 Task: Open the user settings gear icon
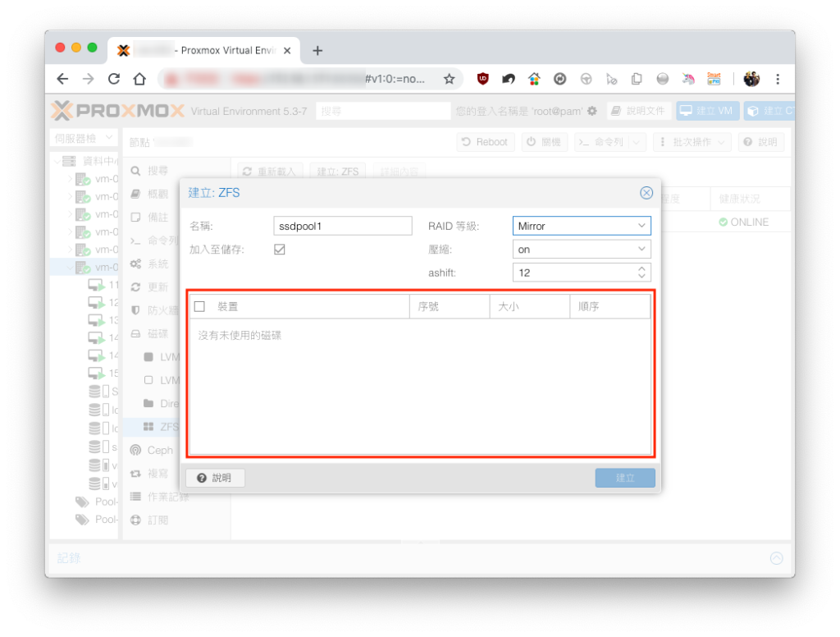(x=592, y=111)
